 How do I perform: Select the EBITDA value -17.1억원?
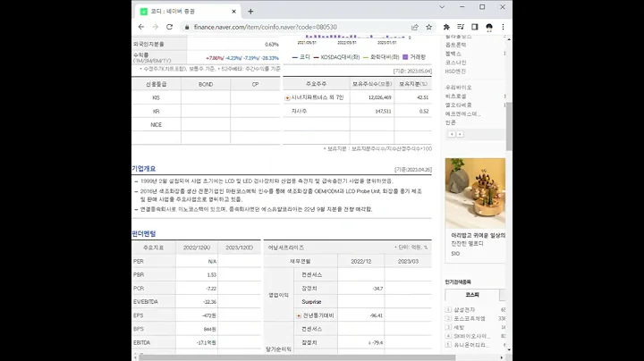207,342
